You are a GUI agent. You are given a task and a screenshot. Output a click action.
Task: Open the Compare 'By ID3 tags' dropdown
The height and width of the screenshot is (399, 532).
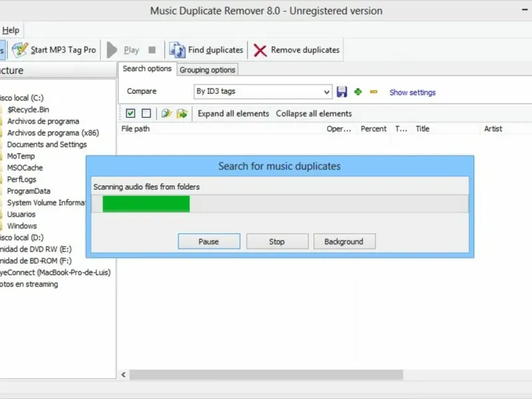point(263,92)
